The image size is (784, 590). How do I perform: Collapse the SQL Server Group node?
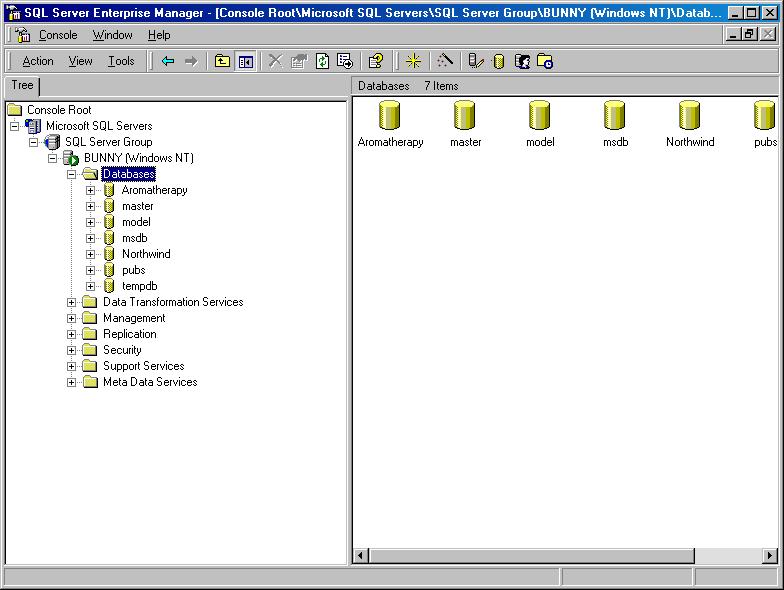(34, 142)
